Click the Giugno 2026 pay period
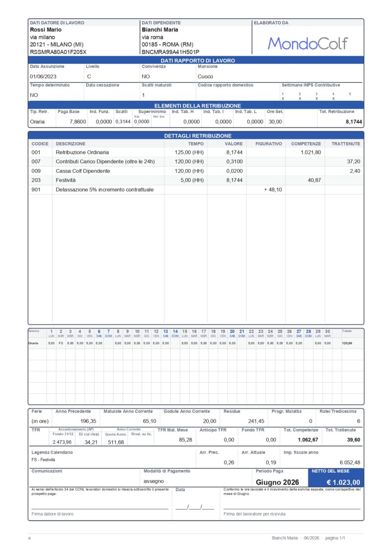 [x=277, y=482]
